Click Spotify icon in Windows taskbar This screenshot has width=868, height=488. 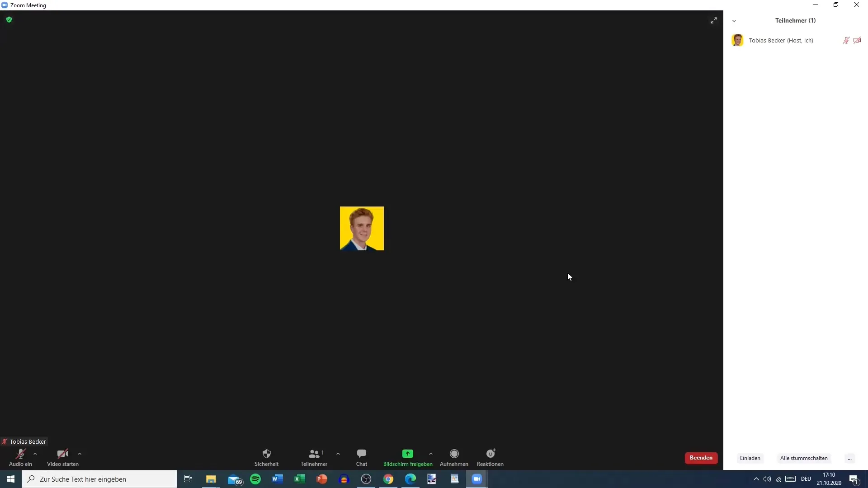[x=255, y=479]
